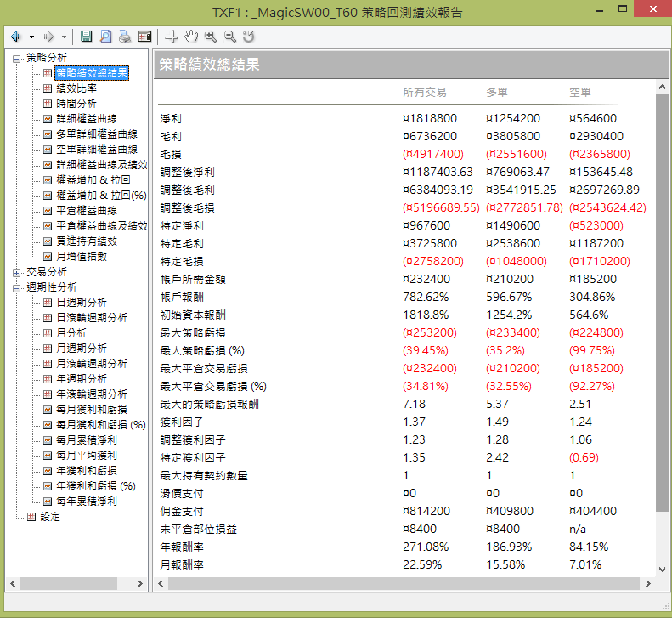The image size is (672, 618).
Task: Click the 獲利因子 row label
Action: tap(181, 422)
